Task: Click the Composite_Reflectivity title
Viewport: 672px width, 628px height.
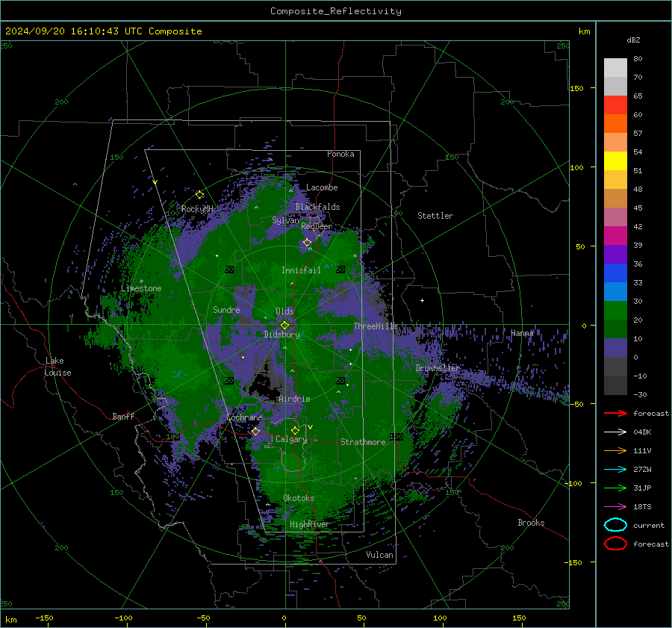Action: tap(335, 11)
